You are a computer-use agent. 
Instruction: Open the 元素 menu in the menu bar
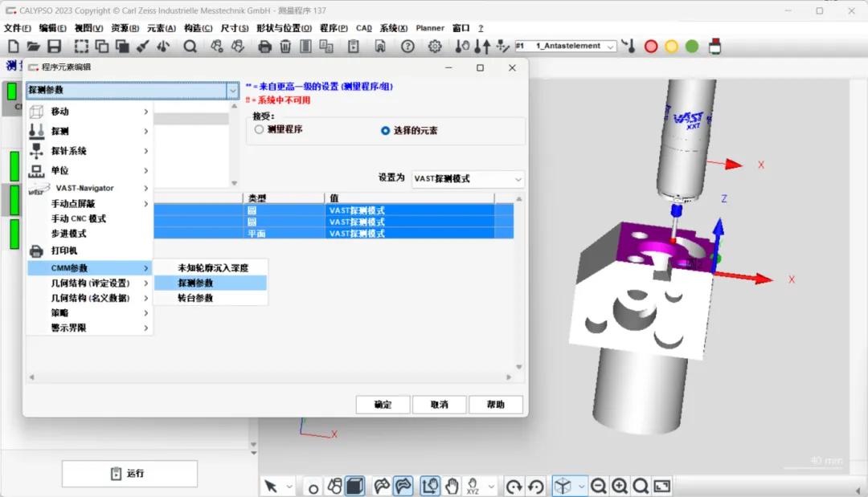coord(161,28)
